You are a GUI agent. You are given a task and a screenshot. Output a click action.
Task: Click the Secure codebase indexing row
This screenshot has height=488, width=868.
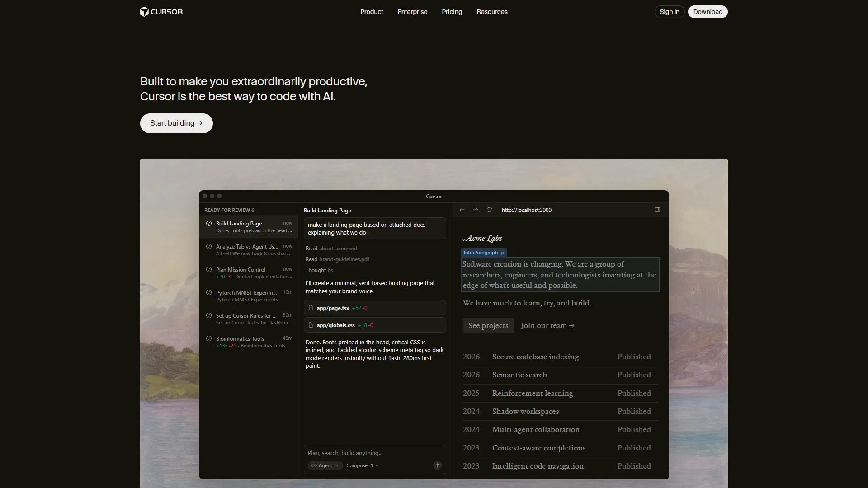tap(560, 357)
